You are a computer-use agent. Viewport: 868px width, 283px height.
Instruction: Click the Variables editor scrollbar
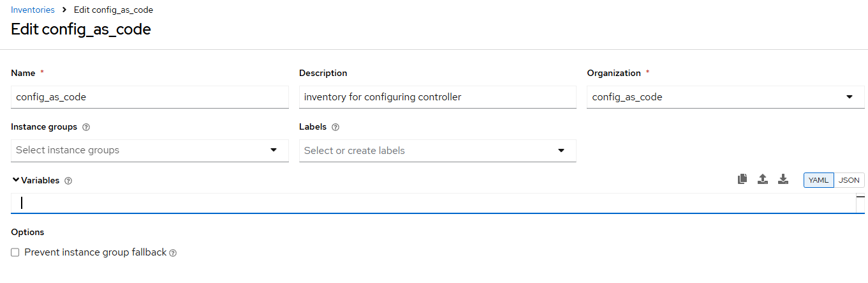860,203
